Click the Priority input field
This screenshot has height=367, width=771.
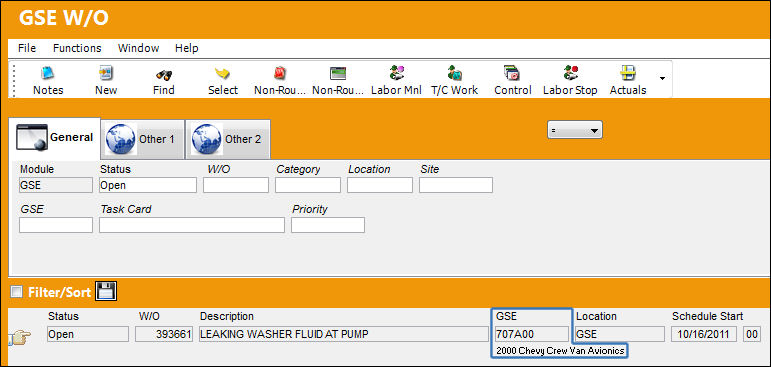[x=328, y=225]
